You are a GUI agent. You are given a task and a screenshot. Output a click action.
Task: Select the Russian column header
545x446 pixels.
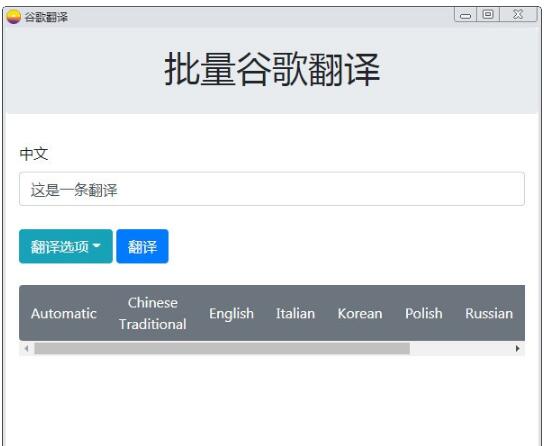pos(489,313)
